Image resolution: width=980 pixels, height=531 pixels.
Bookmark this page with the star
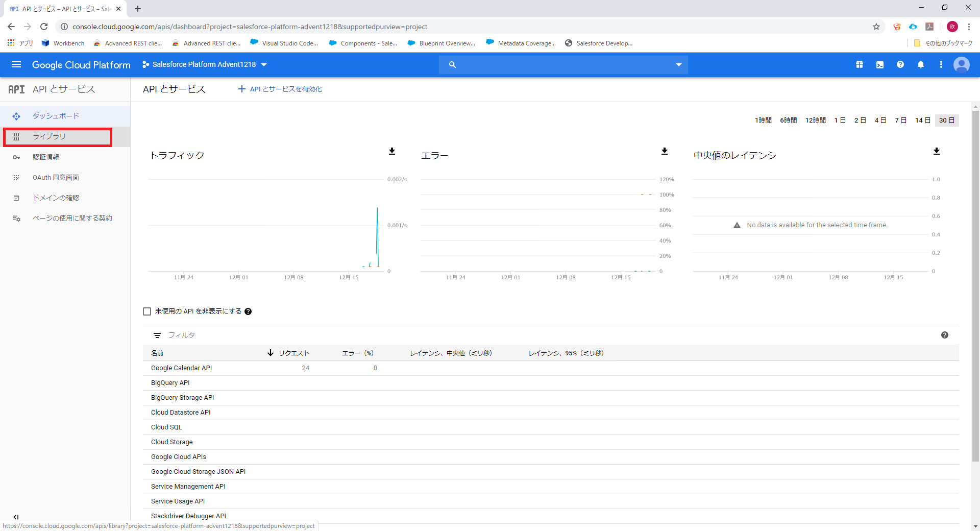point(876,27)
